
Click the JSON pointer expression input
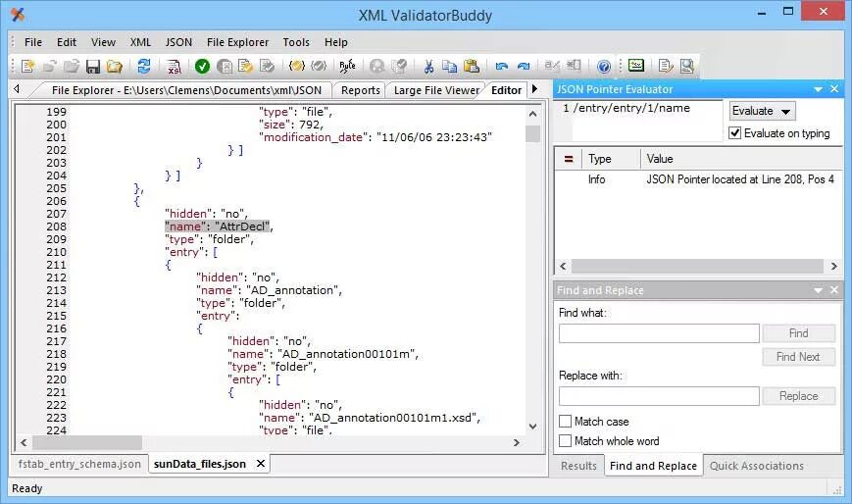[647, 121]
